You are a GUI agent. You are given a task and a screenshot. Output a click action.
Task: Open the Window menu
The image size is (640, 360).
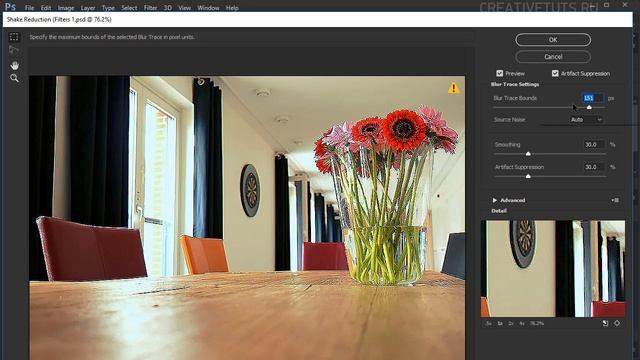(x=208, y=8)
